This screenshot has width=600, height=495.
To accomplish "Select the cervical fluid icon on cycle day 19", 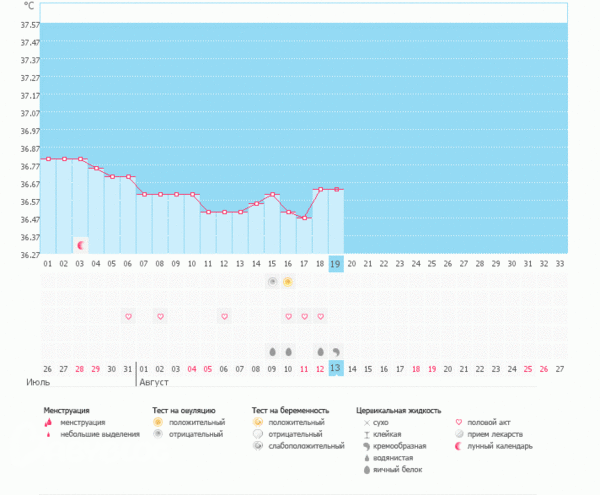I will (x=336, y=351).
